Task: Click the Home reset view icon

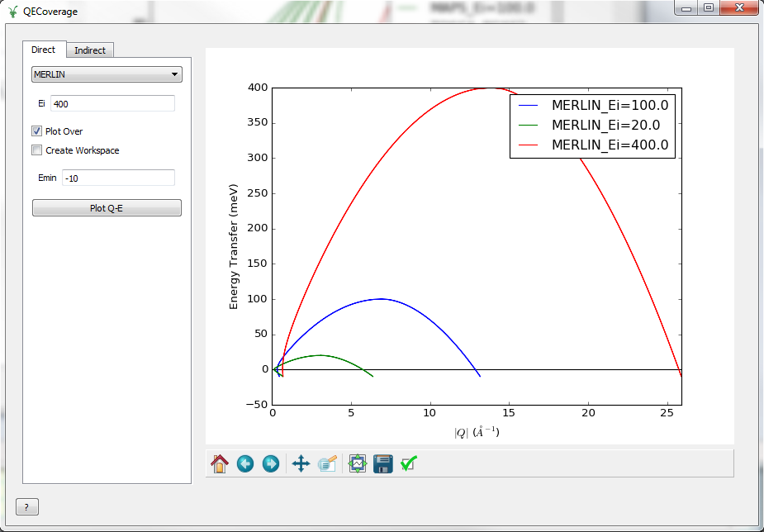Action: coord(220,463)
